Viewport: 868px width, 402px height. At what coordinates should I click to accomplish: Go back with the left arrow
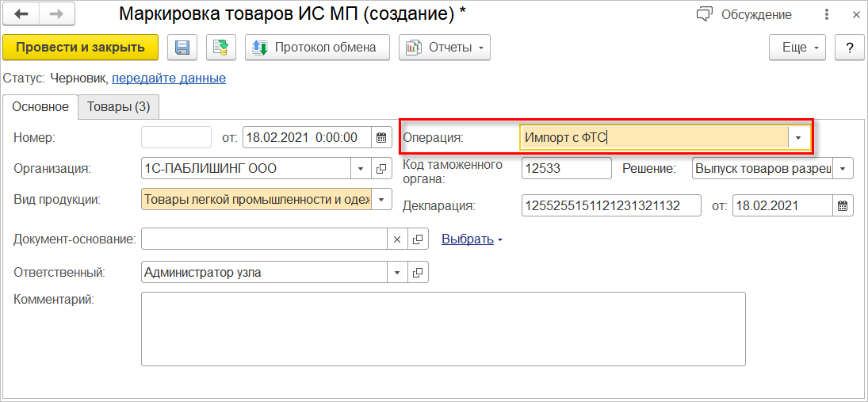click(21, 15)
